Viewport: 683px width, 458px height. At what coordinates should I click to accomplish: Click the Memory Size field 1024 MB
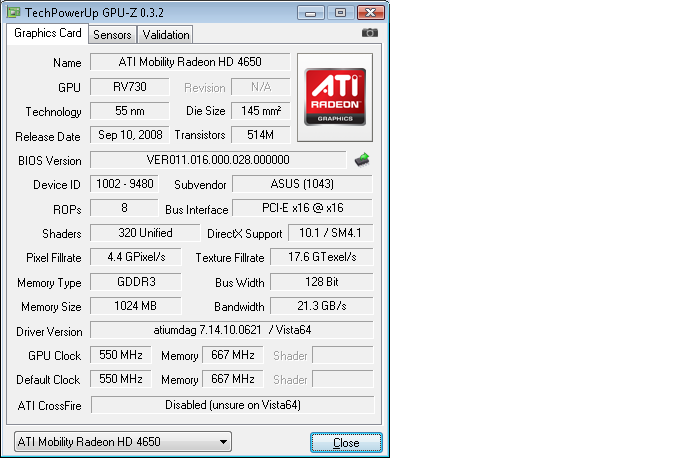(136, 305)
